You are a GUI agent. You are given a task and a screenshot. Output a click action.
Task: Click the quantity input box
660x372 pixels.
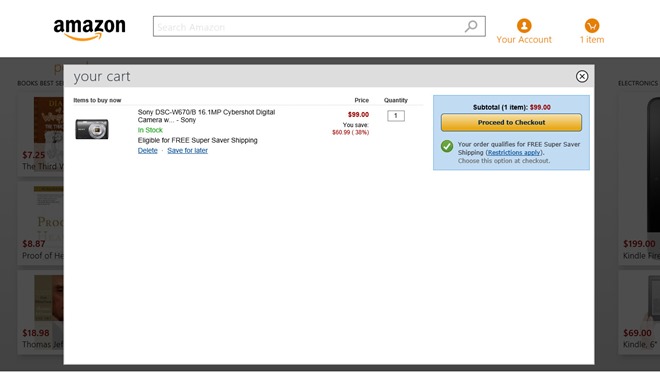point(396,116)
